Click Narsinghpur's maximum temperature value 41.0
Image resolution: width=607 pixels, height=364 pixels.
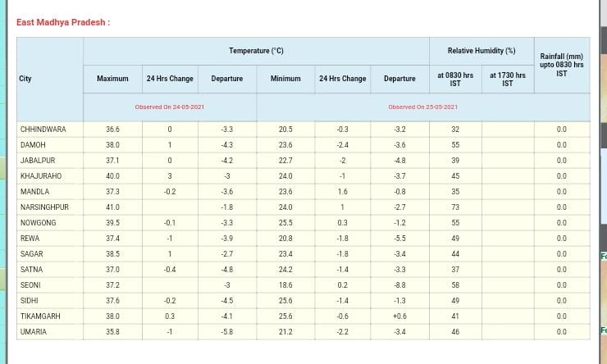pos(112,207)
